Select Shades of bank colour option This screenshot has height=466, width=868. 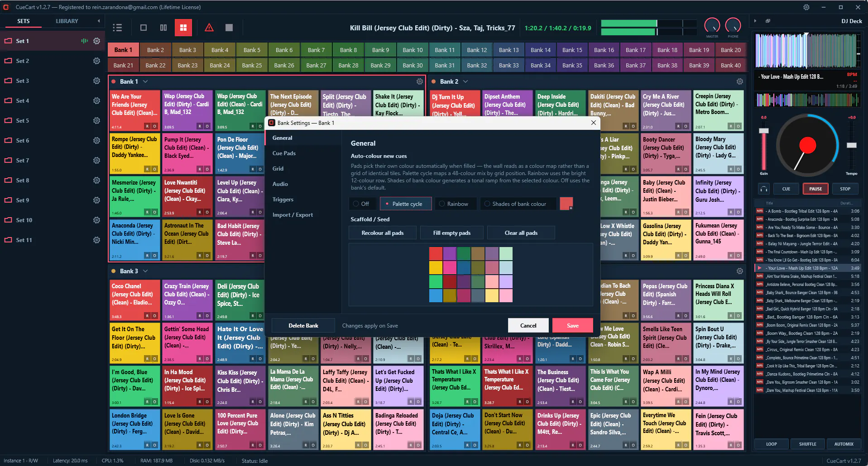point(518,204)
